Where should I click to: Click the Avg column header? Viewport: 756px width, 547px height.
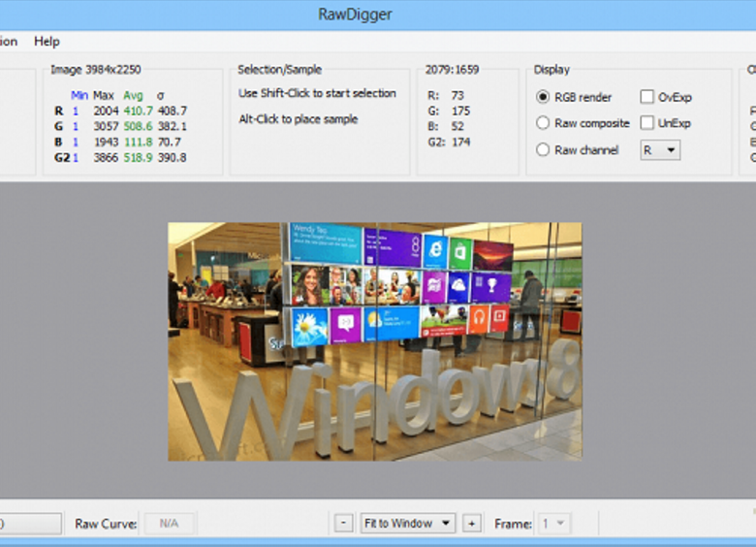pyautogui.click(x=133, y=95)
